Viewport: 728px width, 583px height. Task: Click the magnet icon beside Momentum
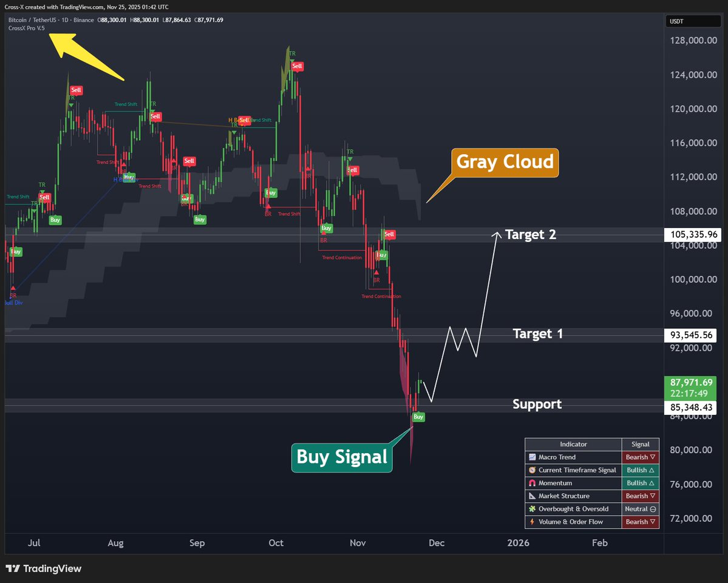(532, 484)
